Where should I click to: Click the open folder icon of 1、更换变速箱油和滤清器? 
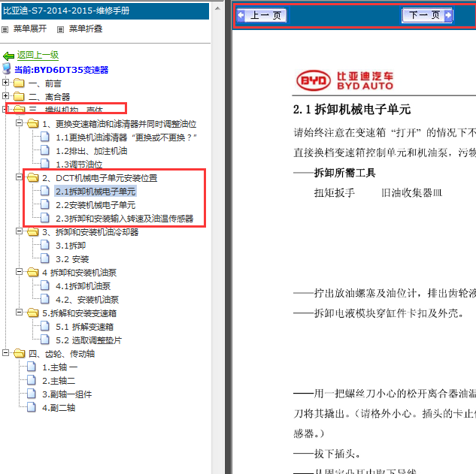pos(33,123)
